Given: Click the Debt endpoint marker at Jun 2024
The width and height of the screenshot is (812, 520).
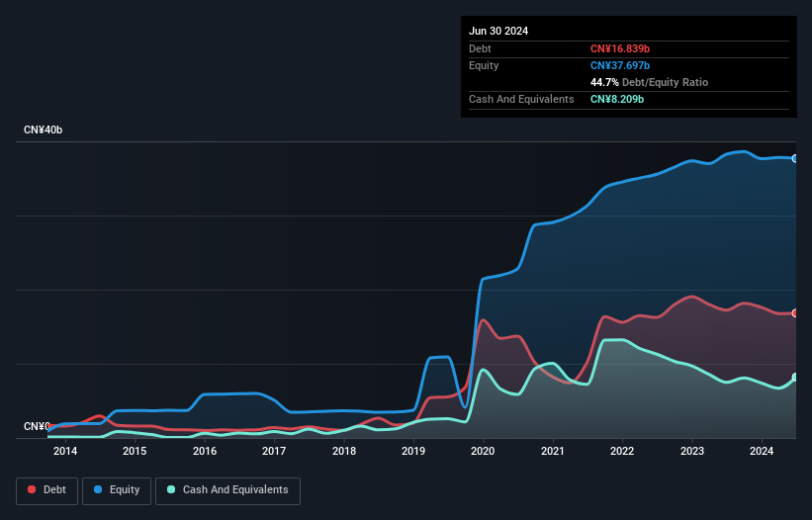Looking at the screenshot, I should (795, 313).
